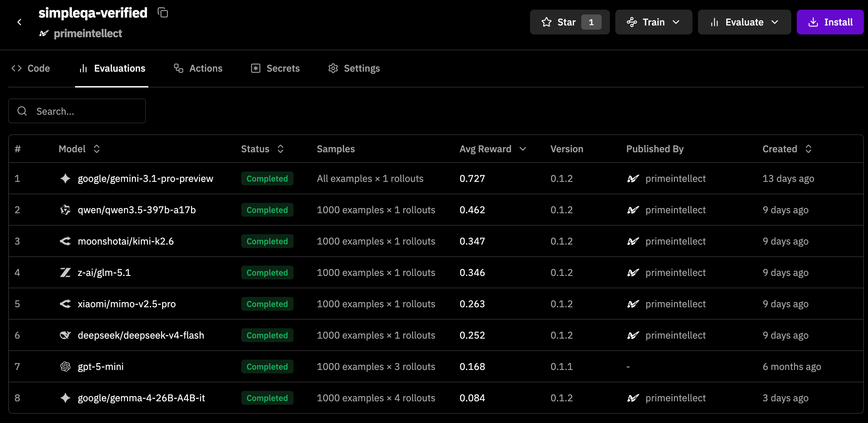Open the primeintellect owner link in header
Image resolution: width=868 pixels, height=423 pixels.
88,33
